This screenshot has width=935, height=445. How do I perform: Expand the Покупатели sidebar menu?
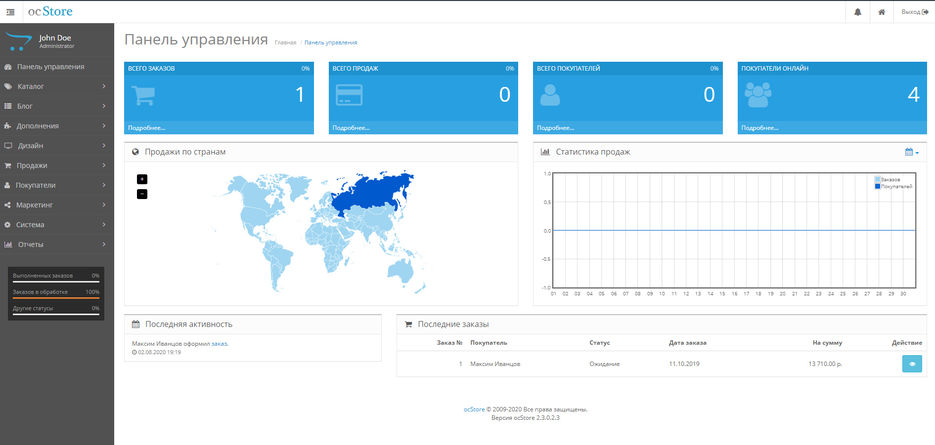pos(57,185)
